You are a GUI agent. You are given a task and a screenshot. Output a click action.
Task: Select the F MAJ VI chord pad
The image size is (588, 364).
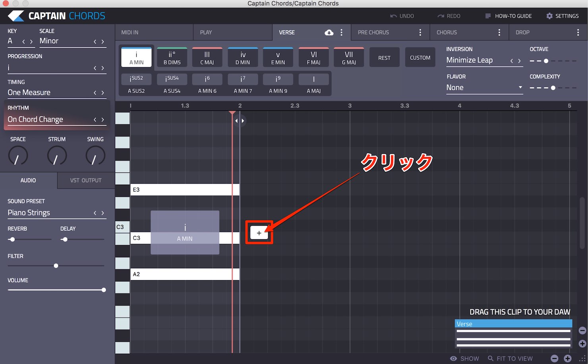pyautogui.click(x=313, y=58)
